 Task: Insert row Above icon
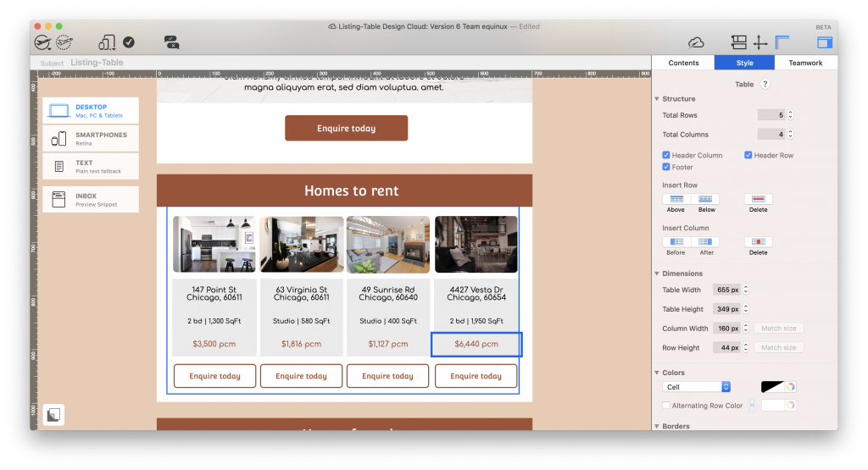coord(676,199)
